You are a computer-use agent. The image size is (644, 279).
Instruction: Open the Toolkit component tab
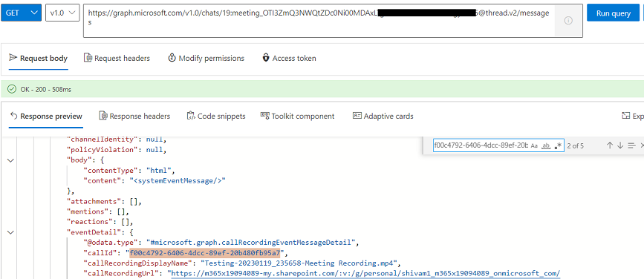(x=297, y=116)
